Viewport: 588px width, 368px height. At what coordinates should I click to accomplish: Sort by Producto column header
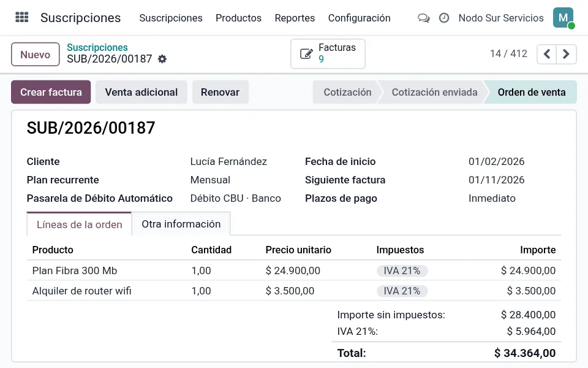click(53, 250)
